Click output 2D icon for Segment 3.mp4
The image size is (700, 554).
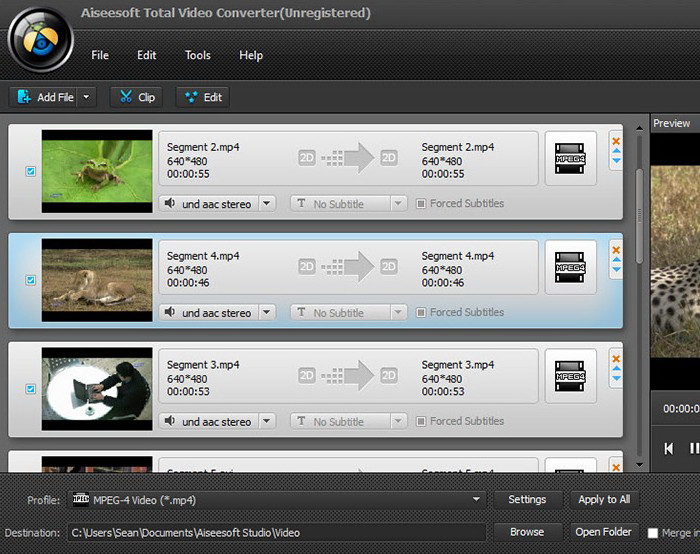point(388,375)
